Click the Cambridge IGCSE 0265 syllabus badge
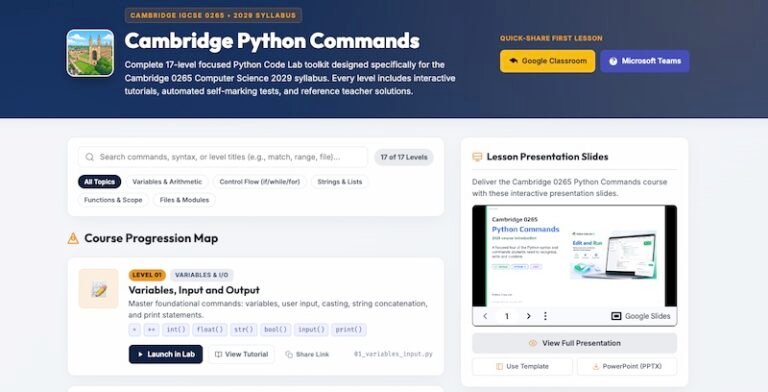Viewport: 768px width, 392px height. coord(213,15)
